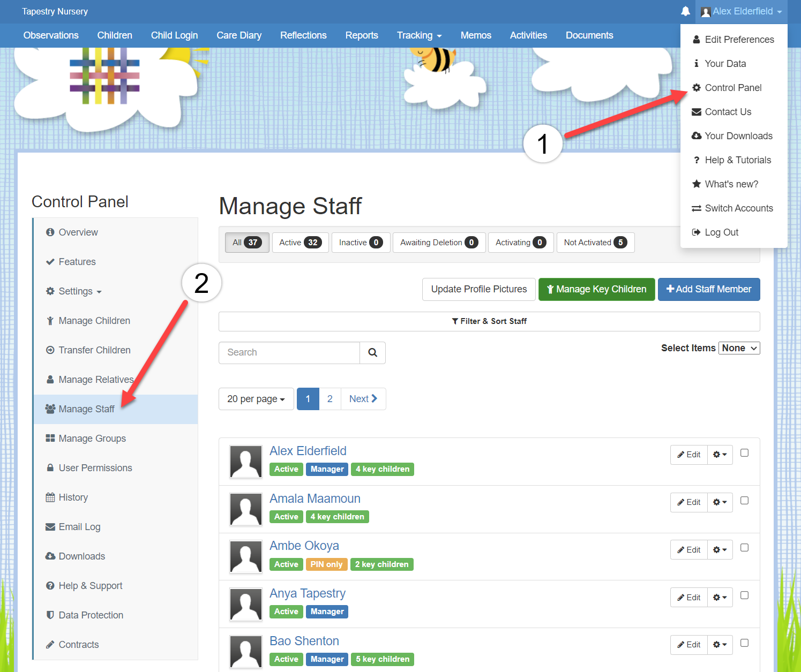Viewport: 801px width, 672px height.
Task: Click Alex Elderfield's profile picture
Action: [246, 462]
